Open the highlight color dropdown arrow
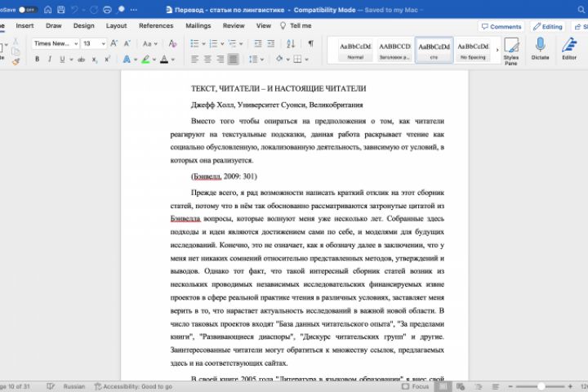Image resolution: width=588 pixels, height=392 pixels. (x=154, y=60)
